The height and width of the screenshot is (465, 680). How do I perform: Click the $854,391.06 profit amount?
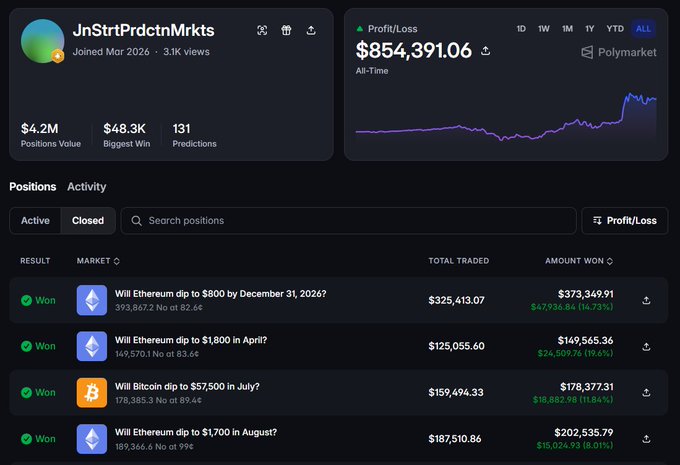tap(413, 50)
